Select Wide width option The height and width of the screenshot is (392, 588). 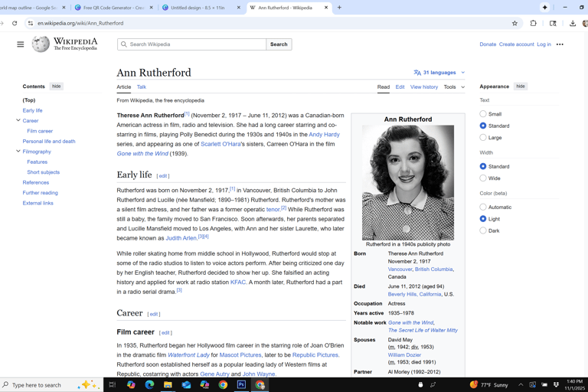483,178
